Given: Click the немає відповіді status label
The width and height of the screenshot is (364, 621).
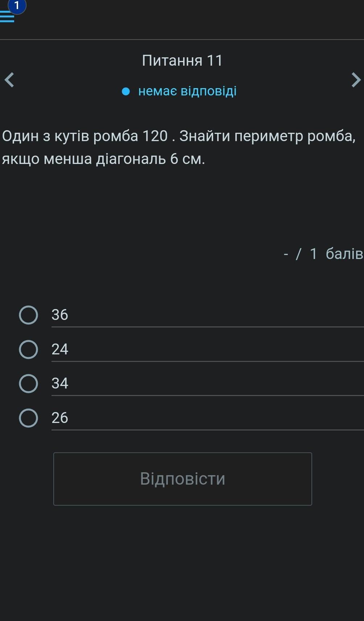Looking at the screenshot, I should [187, 91].
